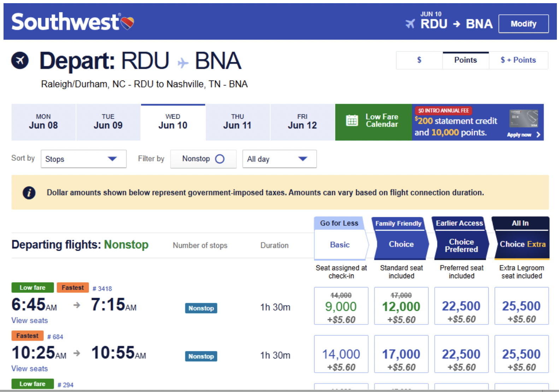Screen dimensions: 559x392
Task: Click the airplane icon beside RDU header
Action: point(410,24)
